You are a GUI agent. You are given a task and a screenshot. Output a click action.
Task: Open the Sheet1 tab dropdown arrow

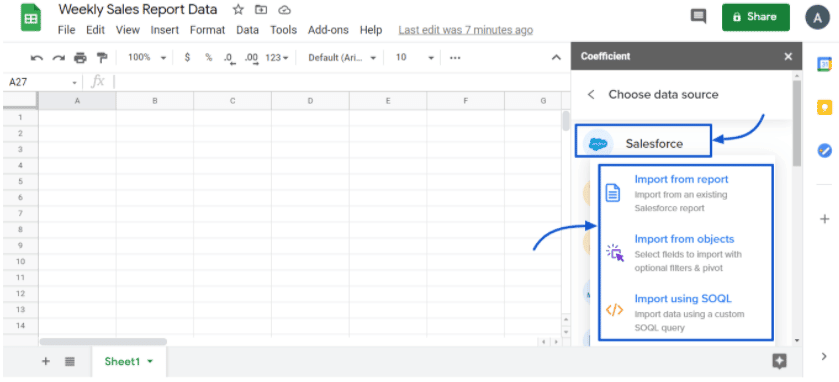coord(150,362)
